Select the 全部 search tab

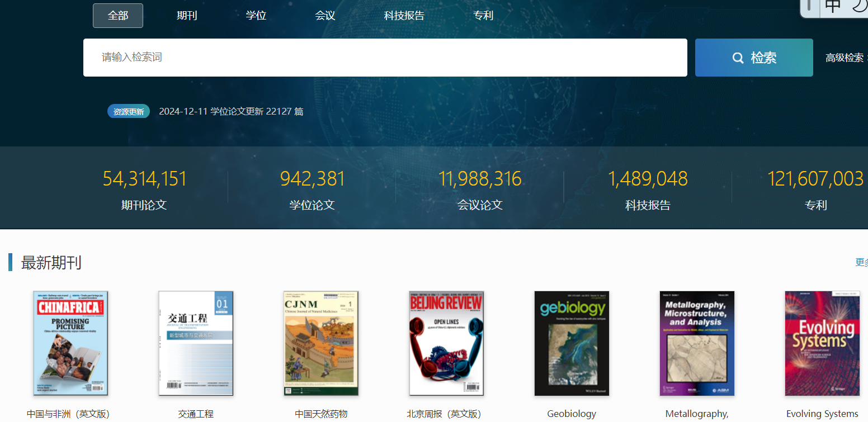click(x=118, y=16)
